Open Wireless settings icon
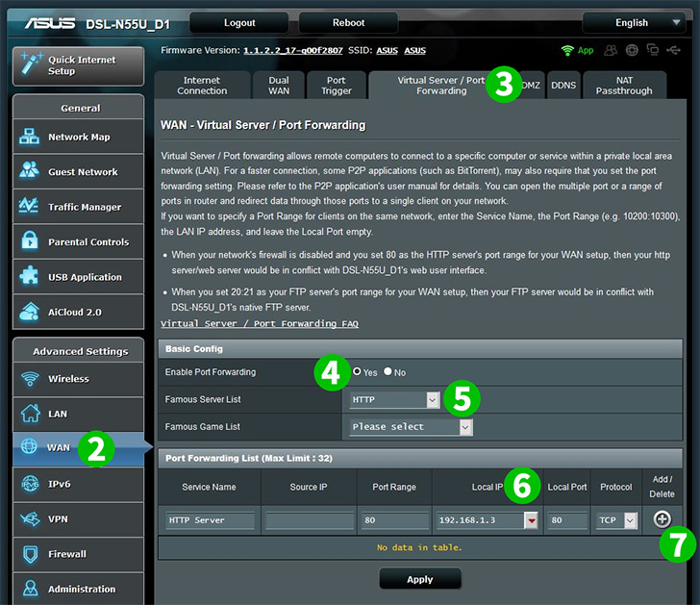 click(30, 379)
